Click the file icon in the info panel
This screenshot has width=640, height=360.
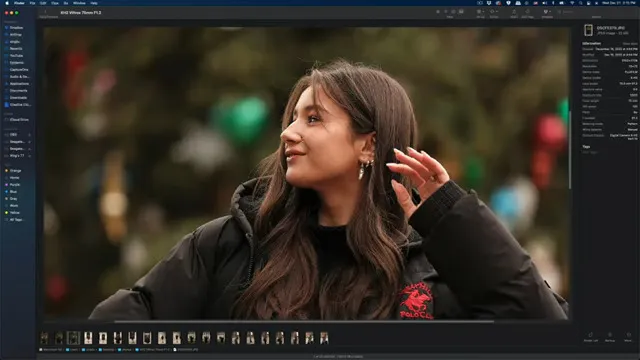pos(588,30)
